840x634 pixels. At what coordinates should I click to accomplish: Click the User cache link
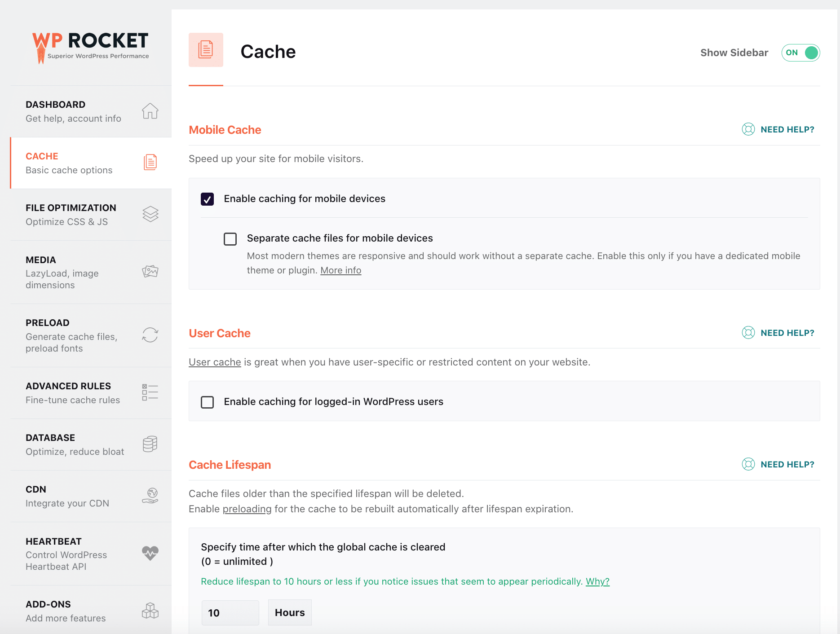click(215, 362)
